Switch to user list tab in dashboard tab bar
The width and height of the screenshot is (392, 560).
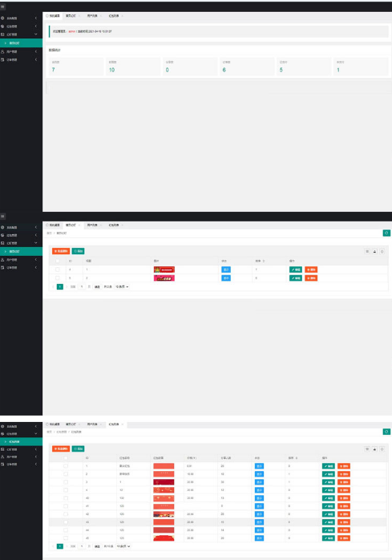[x=92, y=16]
